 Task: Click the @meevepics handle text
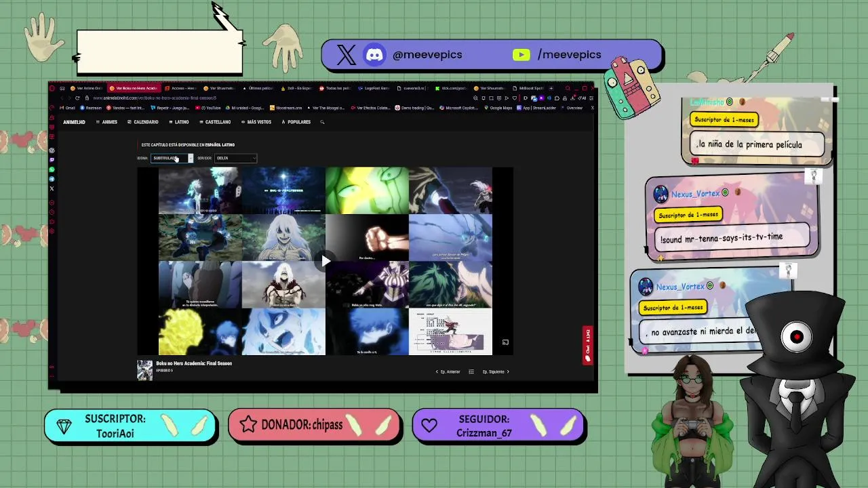point(427,55)
